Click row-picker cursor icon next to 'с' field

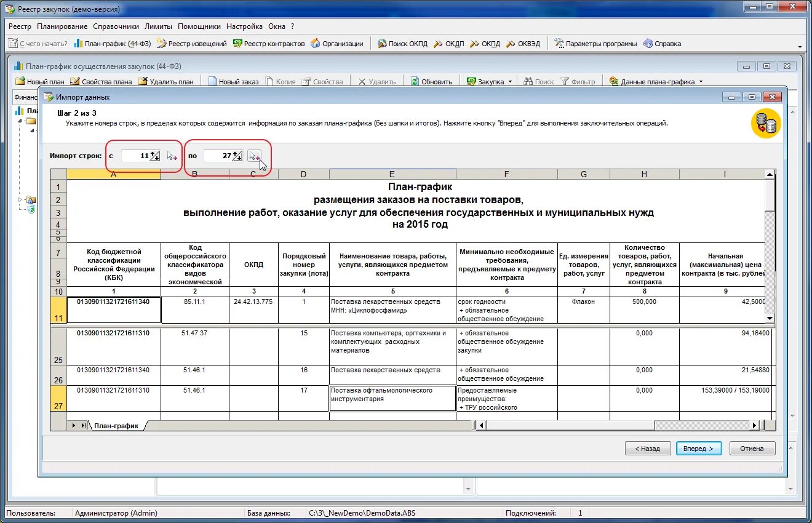pyautogui.click(x=172, y=156)
